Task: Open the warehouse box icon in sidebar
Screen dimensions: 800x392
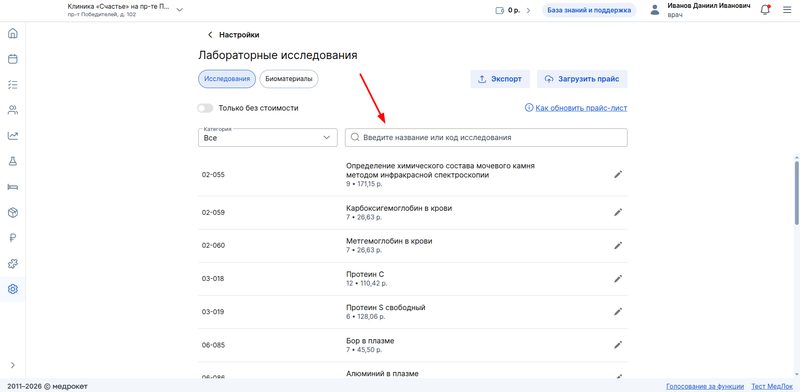Action: (x=13, y=212)
